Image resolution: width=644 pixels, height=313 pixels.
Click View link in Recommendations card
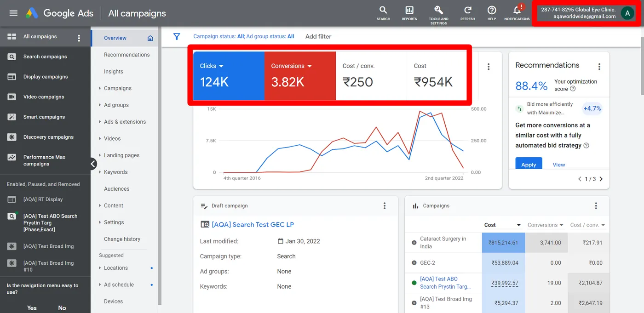(559, 165)
